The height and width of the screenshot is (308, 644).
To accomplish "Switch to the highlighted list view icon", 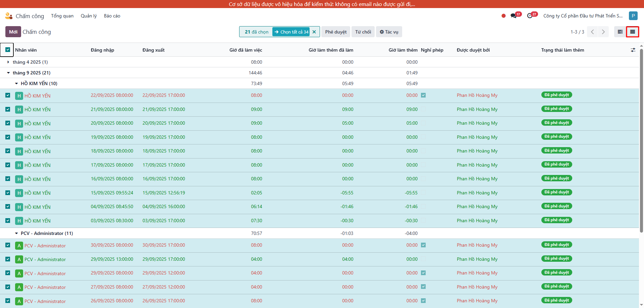I will coord(632,32).
